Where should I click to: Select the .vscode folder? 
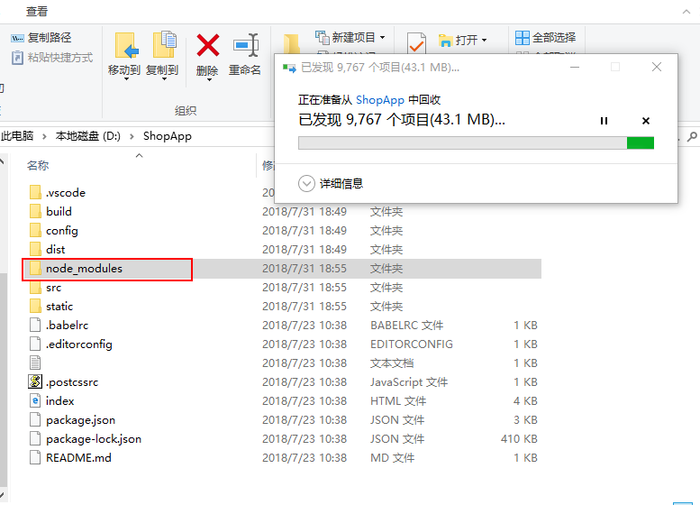[66, 192]
